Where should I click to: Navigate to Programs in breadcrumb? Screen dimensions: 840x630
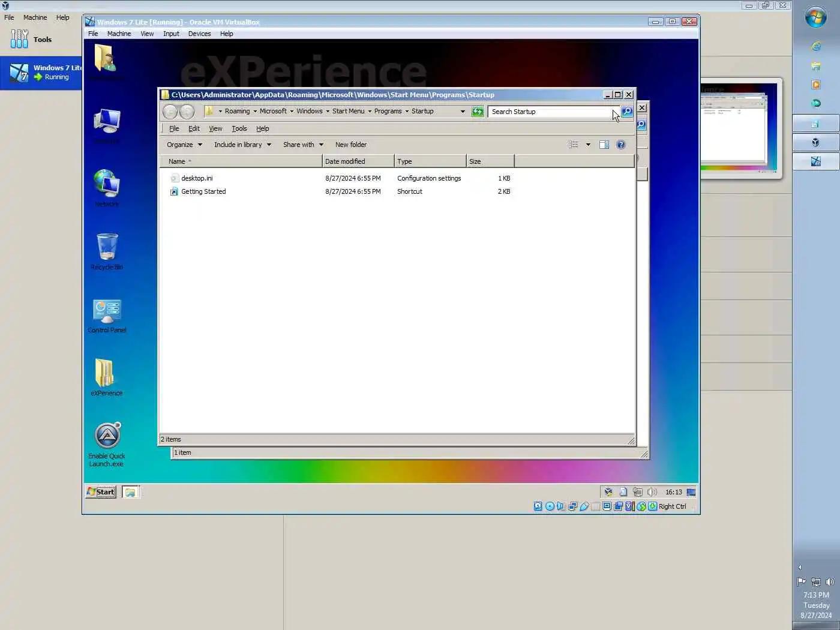[x=388, y=112]
